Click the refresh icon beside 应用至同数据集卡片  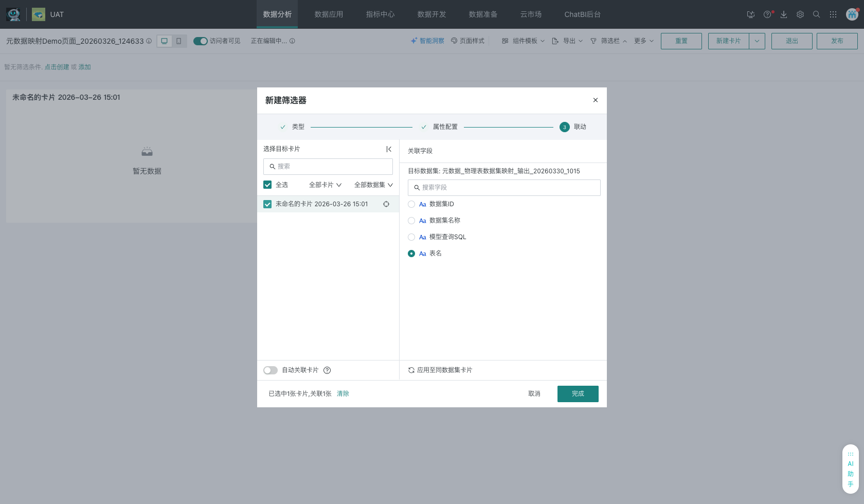[x=411, y=370]
